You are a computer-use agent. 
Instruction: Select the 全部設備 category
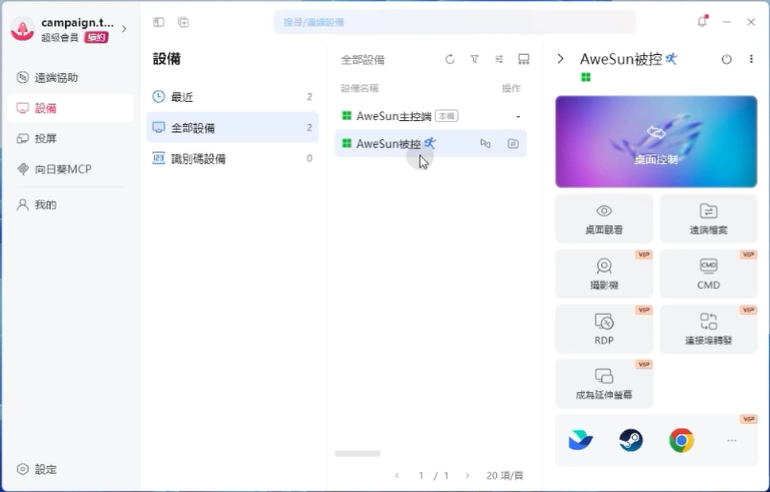[232, 128]
